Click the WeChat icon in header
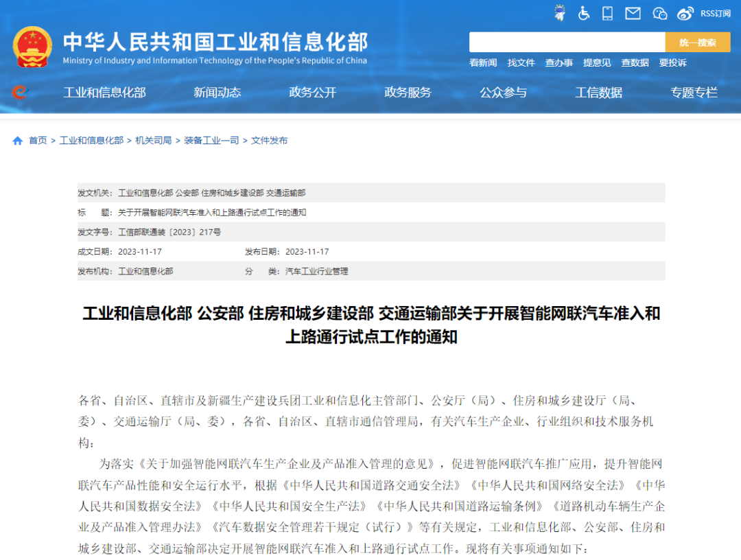This screenshot has width=741, height=560. tap(659, 13)
